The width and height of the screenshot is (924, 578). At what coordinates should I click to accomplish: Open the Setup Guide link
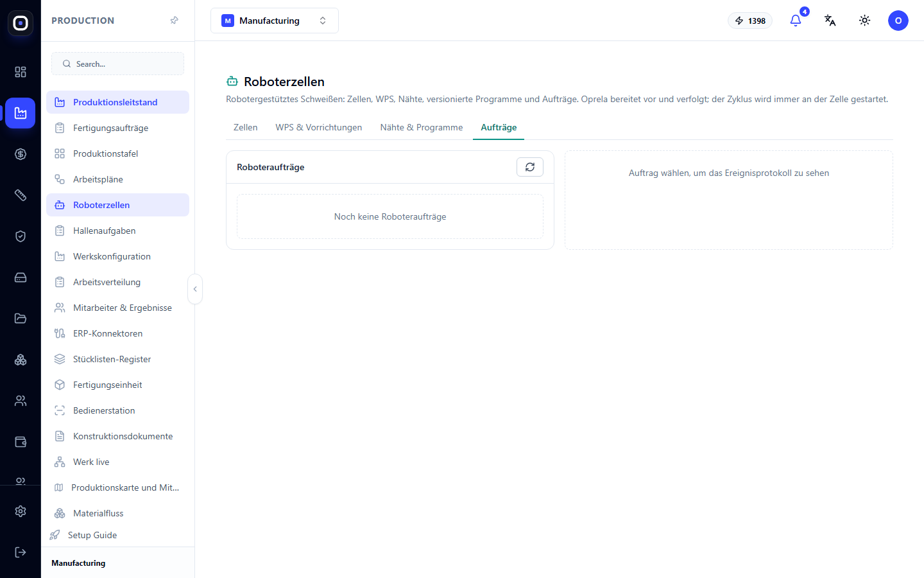click(x=92, y=535)
